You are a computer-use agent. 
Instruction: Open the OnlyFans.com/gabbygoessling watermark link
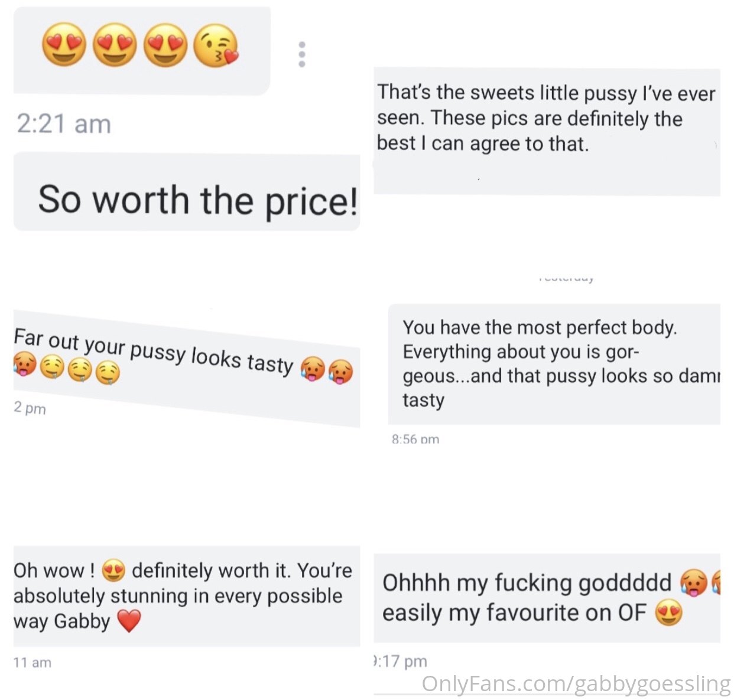576,684
